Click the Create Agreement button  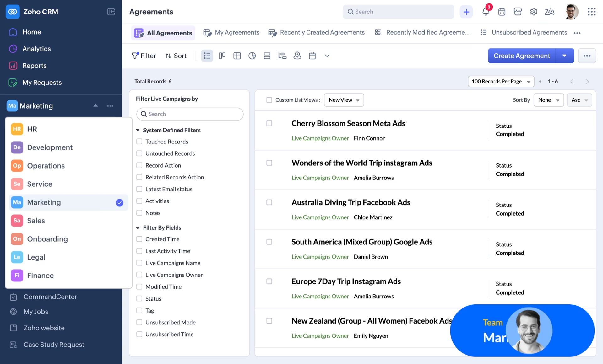(x=521, y=56)
